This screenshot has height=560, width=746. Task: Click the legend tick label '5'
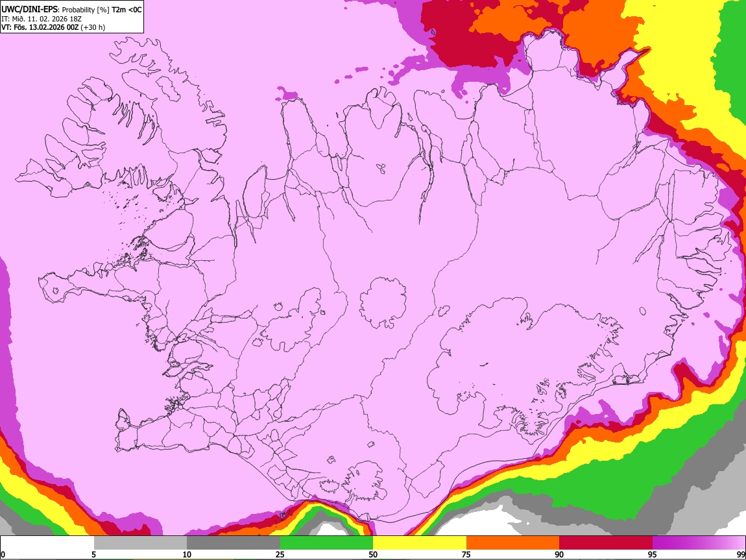[x=93, y=554]
